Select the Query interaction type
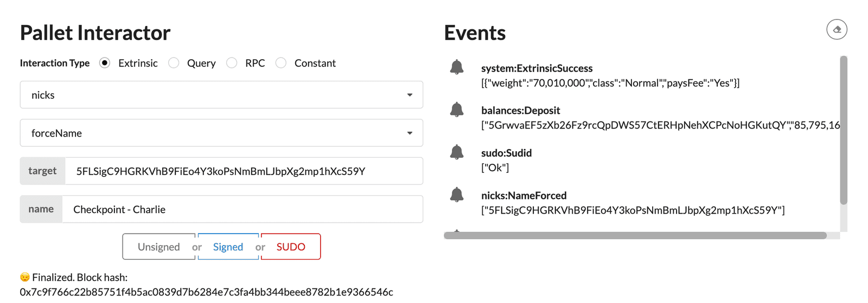 (174, 63)
